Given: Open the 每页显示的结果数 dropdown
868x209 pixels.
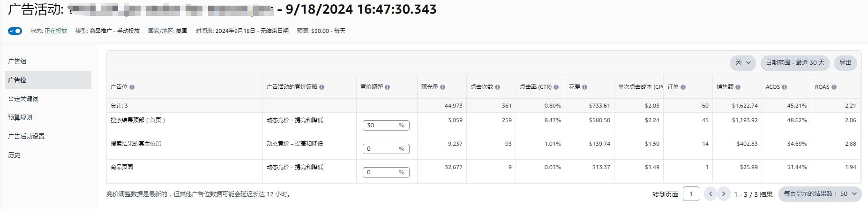Looking at the screenshot, I should coord(820,194).
